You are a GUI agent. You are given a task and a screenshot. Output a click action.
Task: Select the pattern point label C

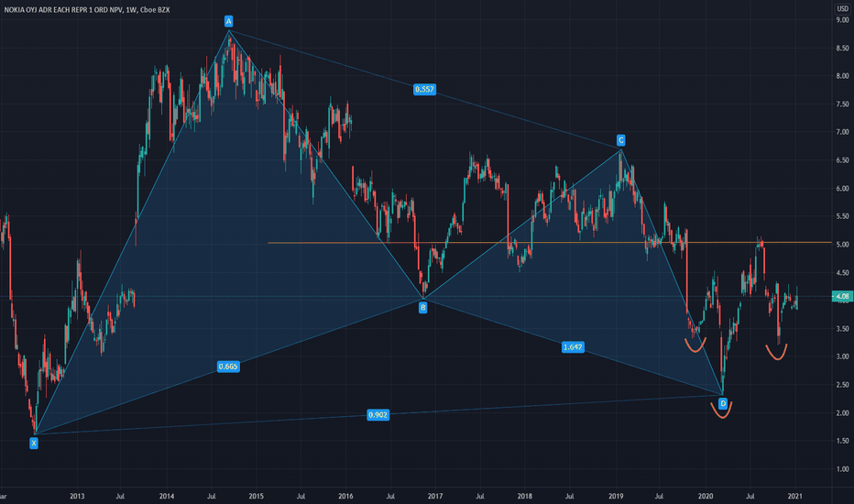[620, 140]
